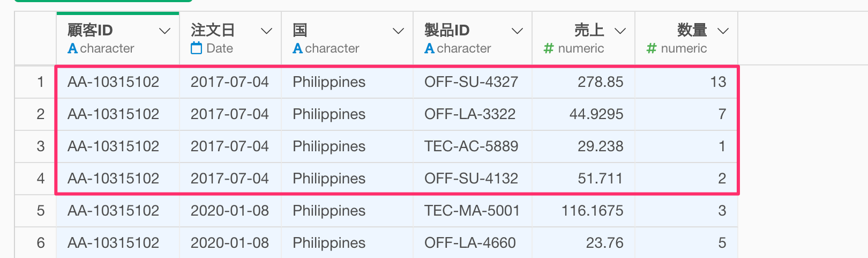Click the character type icon under 顧客ID
Viewport: 868px width, 258px height.
tap(73, 49)
